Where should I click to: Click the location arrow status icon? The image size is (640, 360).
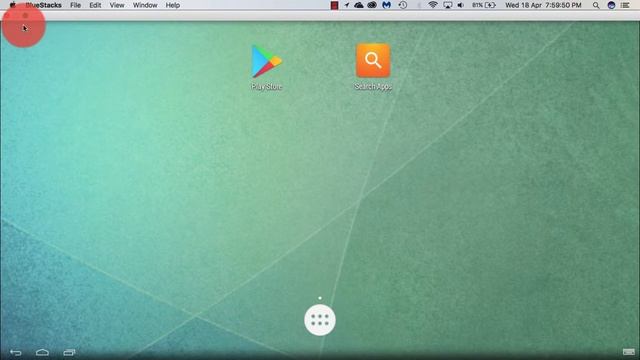pos(347,5)
